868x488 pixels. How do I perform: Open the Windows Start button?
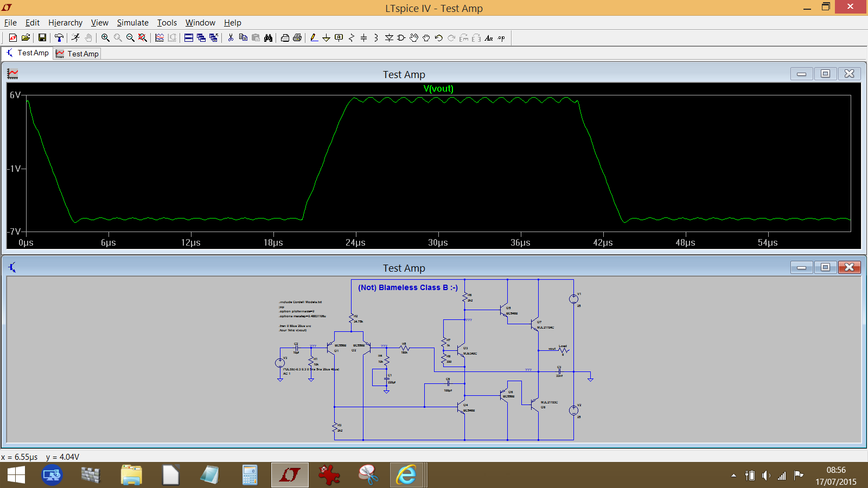click(x=16, y=476)
